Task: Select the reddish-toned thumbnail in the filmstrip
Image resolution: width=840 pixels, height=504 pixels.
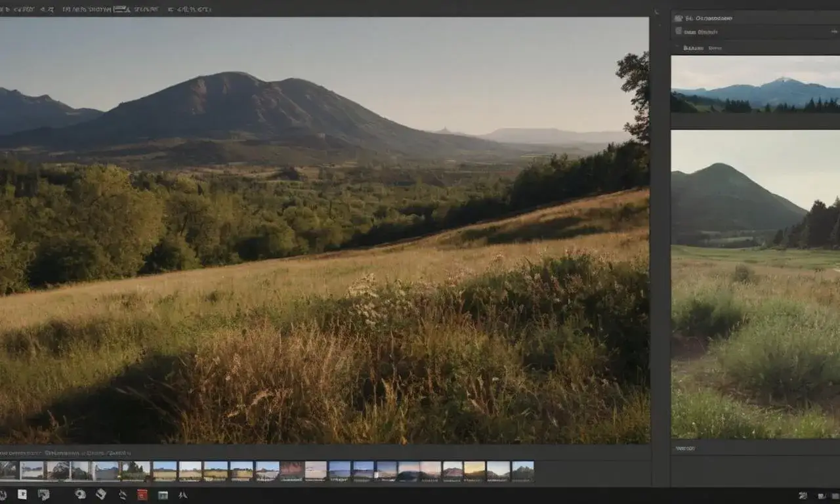Action: (x=292, y=471)
